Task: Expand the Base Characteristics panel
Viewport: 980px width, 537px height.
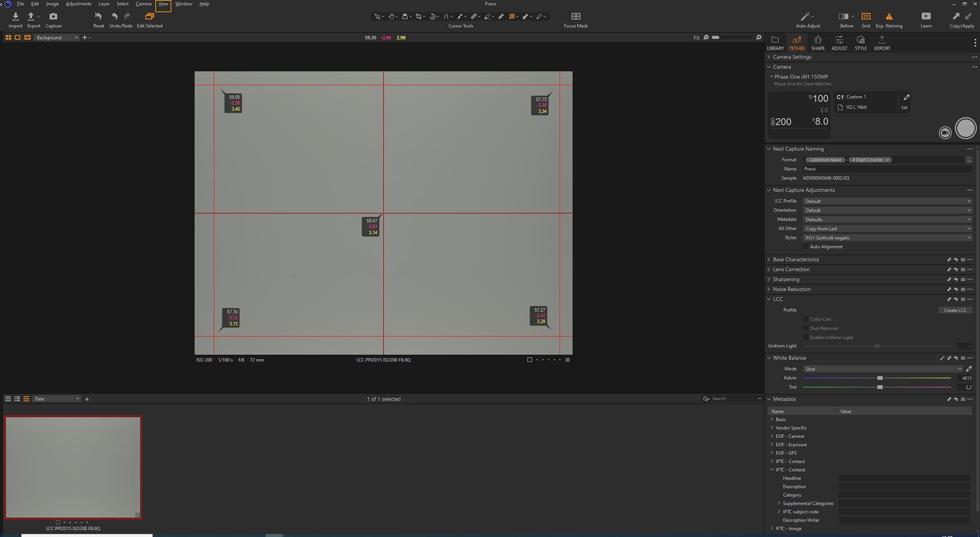Action: pyautogui.click(x=795, y=260)
